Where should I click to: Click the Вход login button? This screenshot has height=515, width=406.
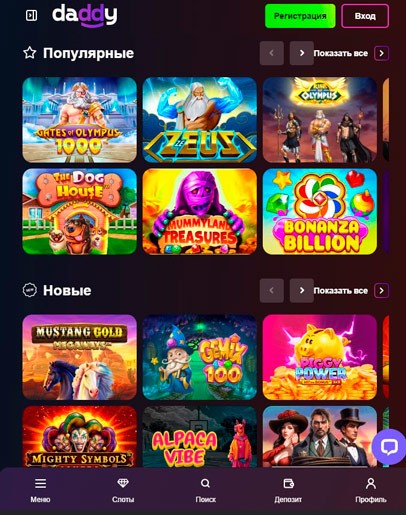(x=365, y=16)
